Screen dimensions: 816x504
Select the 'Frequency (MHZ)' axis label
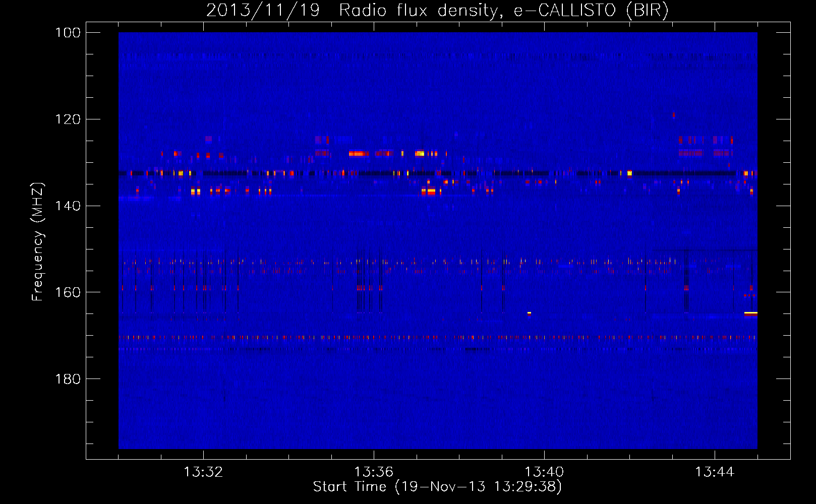coord(38,241)
